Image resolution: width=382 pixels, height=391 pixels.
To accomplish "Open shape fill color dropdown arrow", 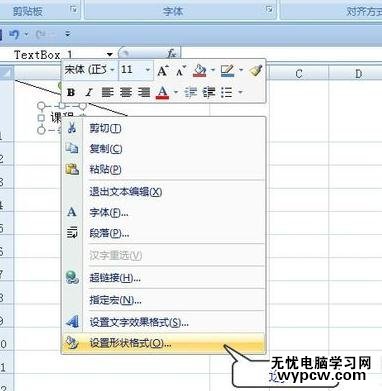I will pos(212,71).
